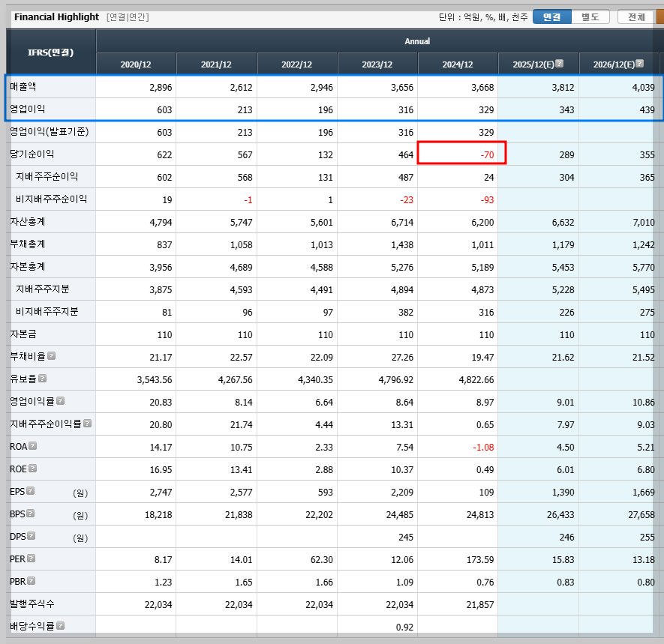Click the 부채총계 row label
Image resolution: width=664 pixels, height=644 pixels.
(x=28, y=244)
